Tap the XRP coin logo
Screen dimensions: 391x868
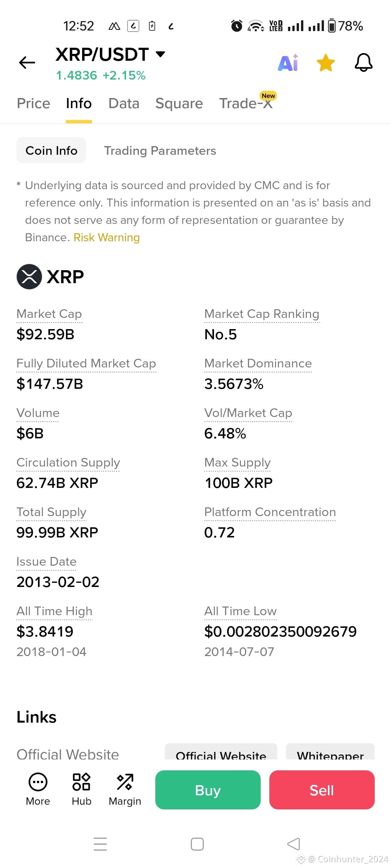point(29,277)
